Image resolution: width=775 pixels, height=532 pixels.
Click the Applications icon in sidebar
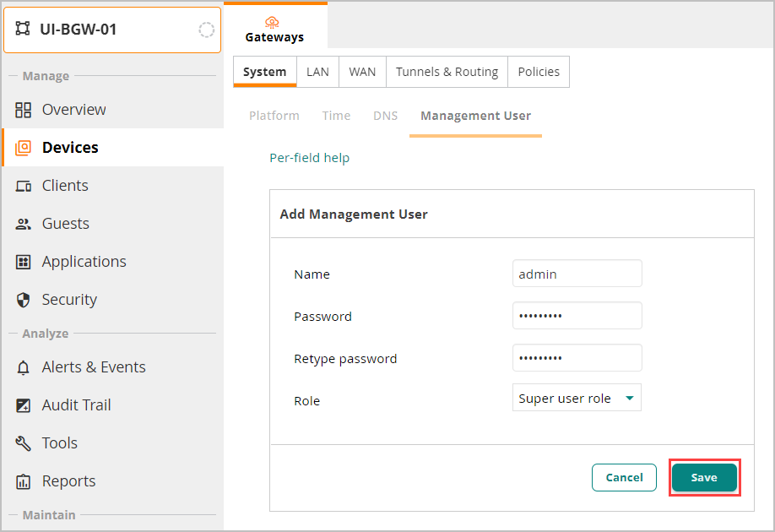[24, 262]
